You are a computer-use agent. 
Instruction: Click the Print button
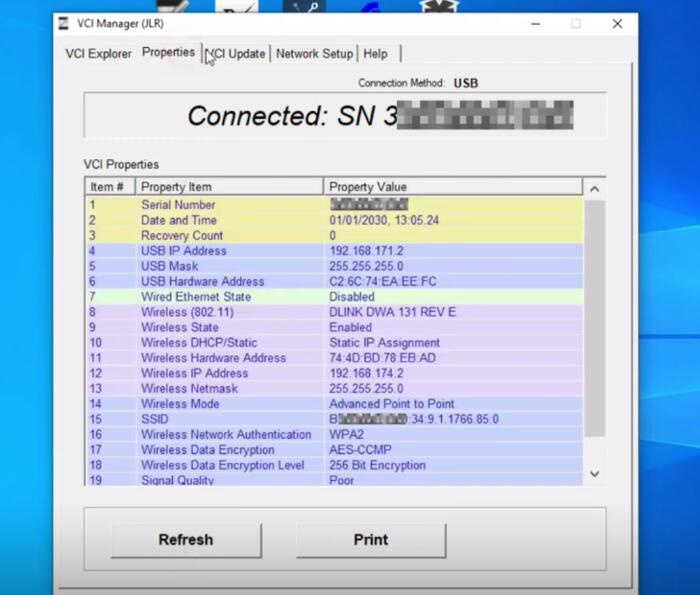pos(371,539)
